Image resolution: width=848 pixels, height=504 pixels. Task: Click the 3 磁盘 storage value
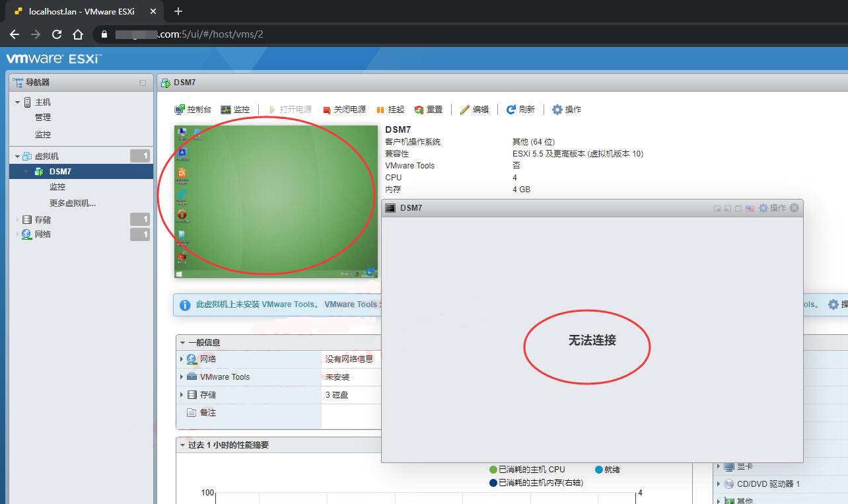tap(337, 395)
